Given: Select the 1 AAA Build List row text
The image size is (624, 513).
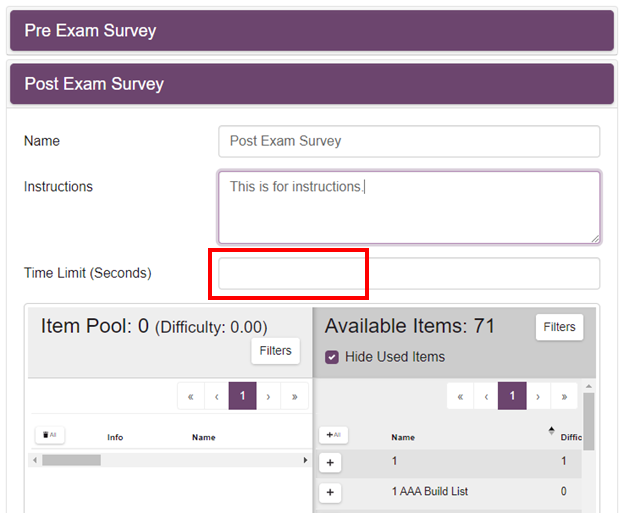Looking at the screenshot, I should pyautogui.click(x=430, y=492).
